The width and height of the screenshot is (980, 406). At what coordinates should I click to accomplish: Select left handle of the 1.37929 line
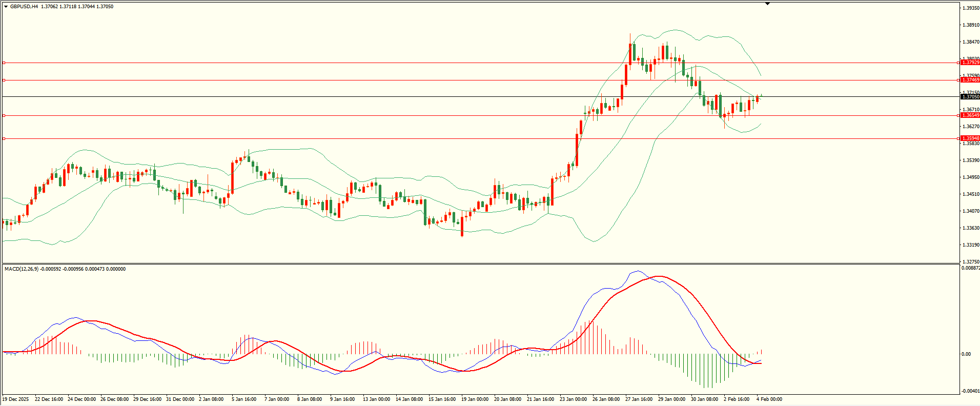[x=4, y=63]
